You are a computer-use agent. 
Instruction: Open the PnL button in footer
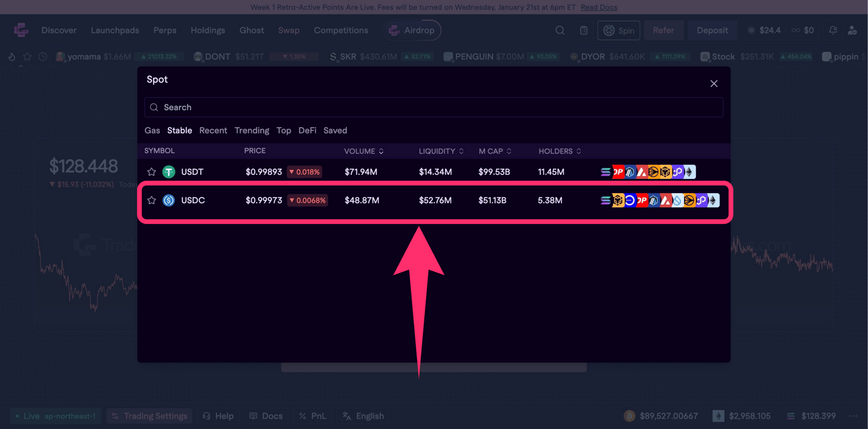312,416
